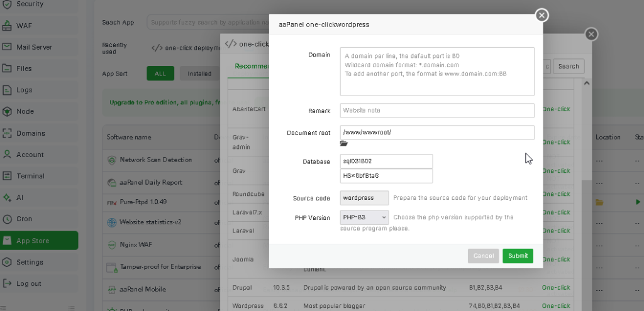Open WAF in the sidebar

click(x=39, y=26)
